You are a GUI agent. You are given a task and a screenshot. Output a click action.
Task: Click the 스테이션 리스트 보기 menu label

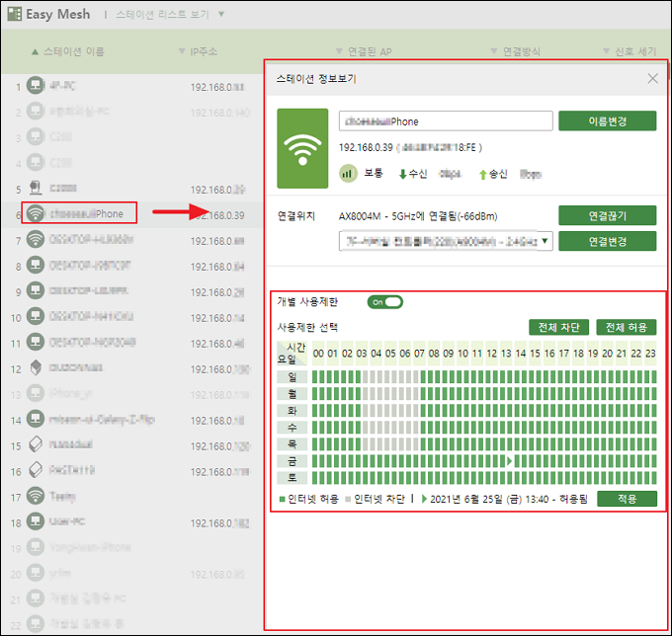point(162,15)
